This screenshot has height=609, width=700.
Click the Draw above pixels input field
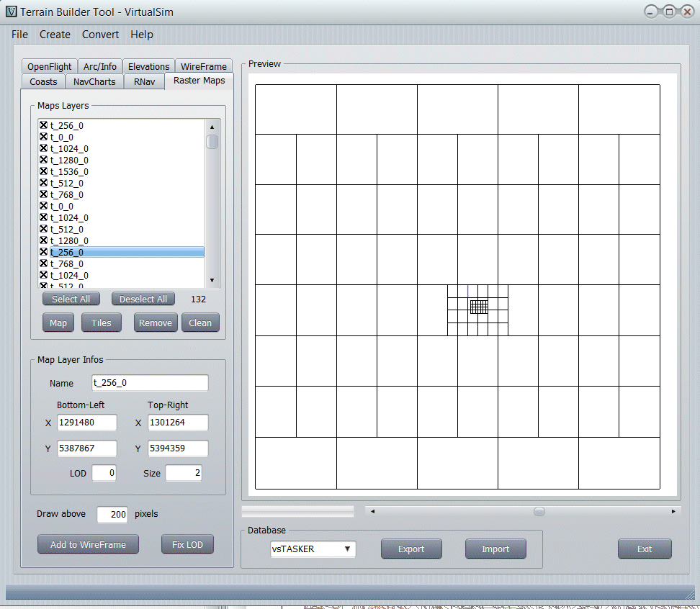(x=112, y=514)
